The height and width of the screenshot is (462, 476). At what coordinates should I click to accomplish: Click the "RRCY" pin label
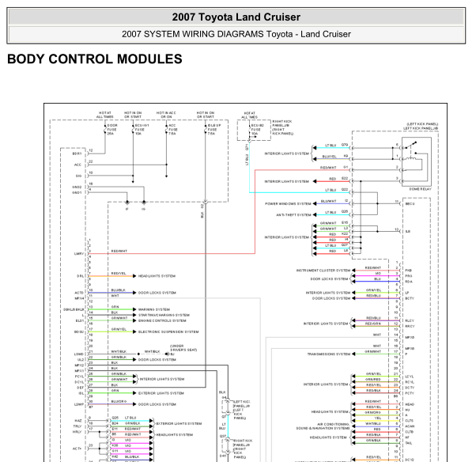click(x=410, y=326)
